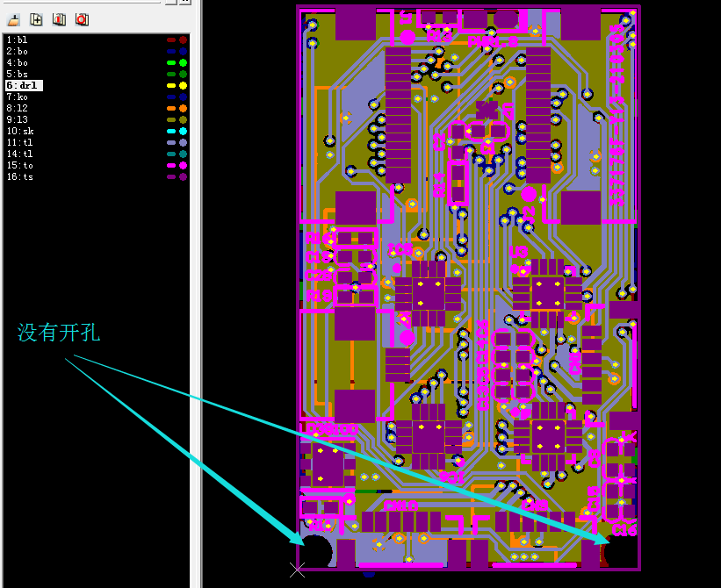
Task: Select layer 10:sk in the list
Action: coord(19,131)
